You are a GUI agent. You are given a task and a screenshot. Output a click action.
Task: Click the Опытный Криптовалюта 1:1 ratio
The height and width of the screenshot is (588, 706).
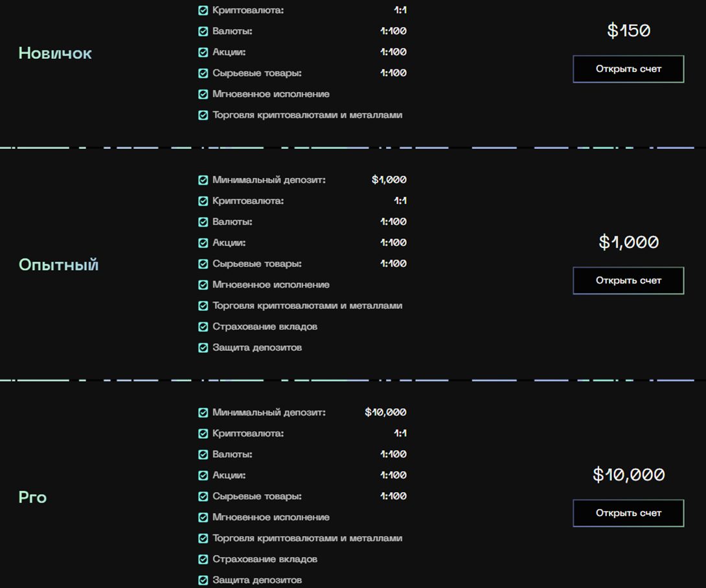(x=400, y=200)
